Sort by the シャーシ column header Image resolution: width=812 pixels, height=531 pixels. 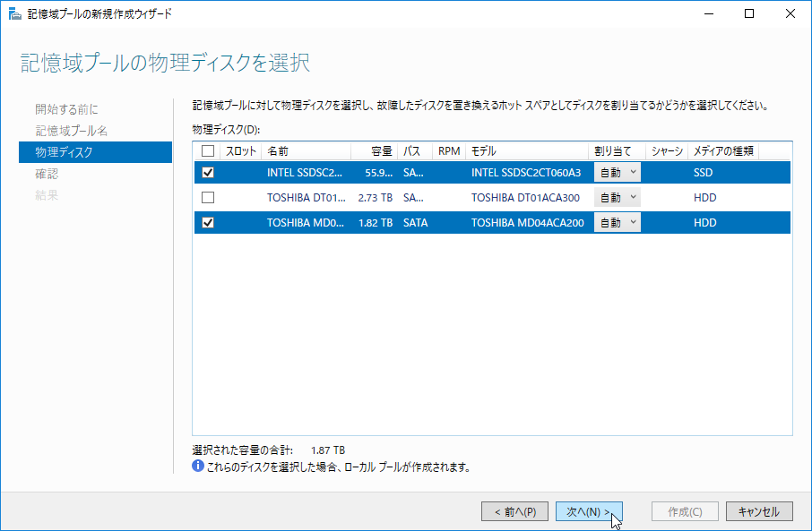click(667, 151)
